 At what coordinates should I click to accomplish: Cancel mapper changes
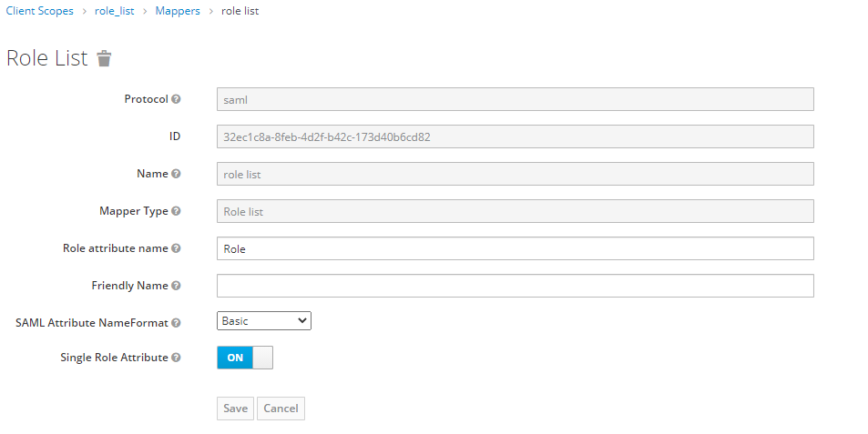(281, 408)
